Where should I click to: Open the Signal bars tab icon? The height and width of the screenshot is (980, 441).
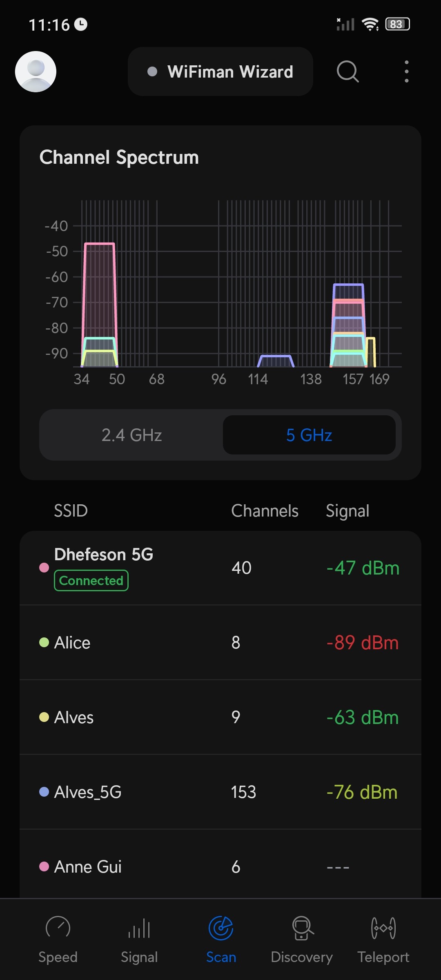[139, 928]
